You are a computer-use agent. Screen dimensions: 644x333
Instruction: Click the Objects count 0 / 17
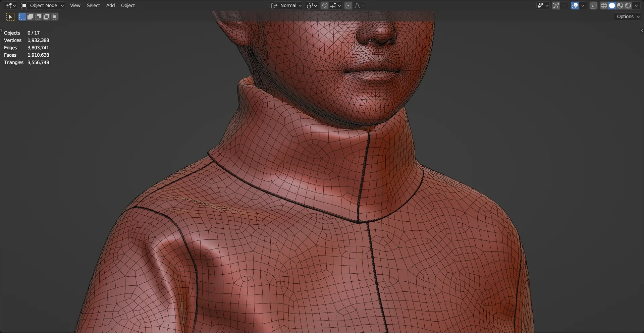[x=34, y=33]
